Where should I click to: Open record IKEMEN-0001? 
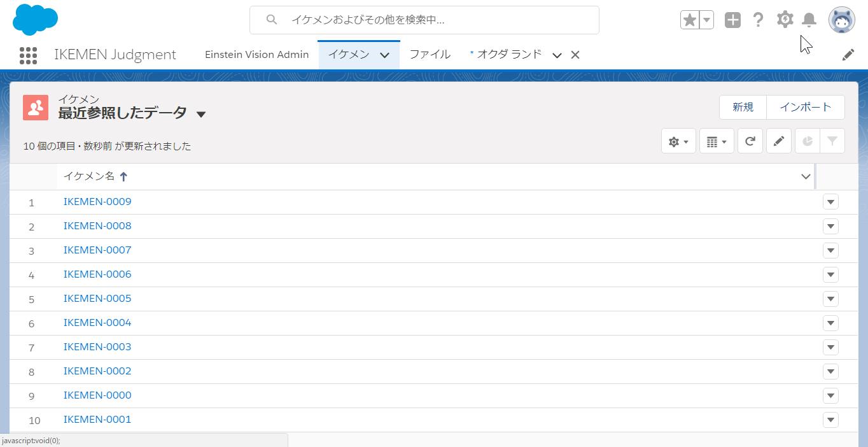[x=97, y=420]
